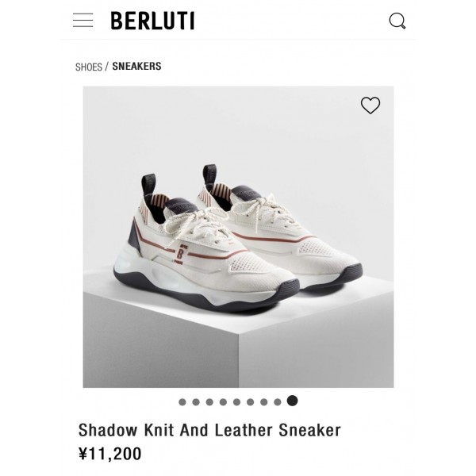Add sneaker to wishlist via heart icon
This screenshot has height=476, width=476.
pos(370,106)
